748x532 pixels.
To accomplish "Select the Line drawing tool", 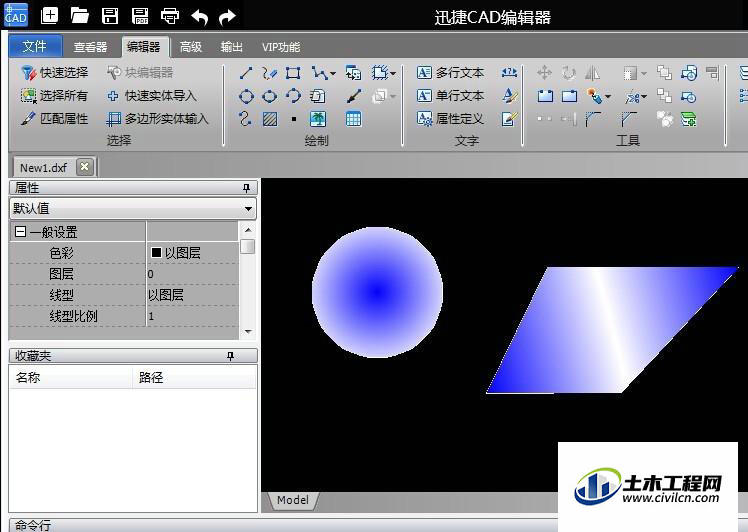I will [246, 73].
